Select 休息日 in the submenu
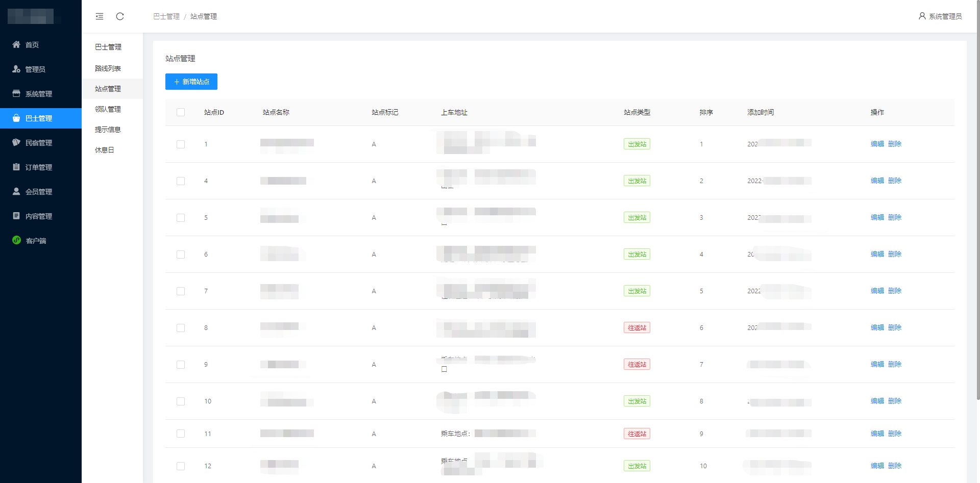980x483 pixels. pos(112,150)
